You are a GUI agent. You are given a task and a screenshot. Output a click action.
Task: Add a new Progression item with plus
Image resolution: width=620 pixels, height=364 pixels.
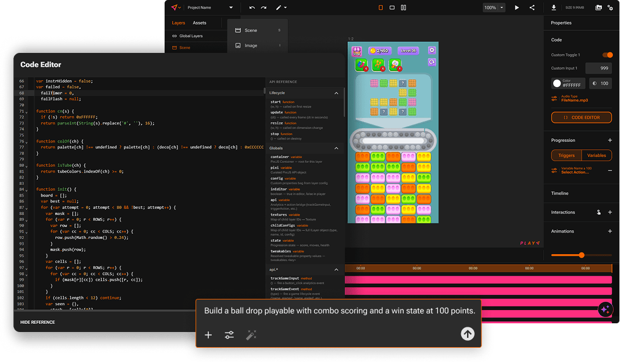point(610,140)
